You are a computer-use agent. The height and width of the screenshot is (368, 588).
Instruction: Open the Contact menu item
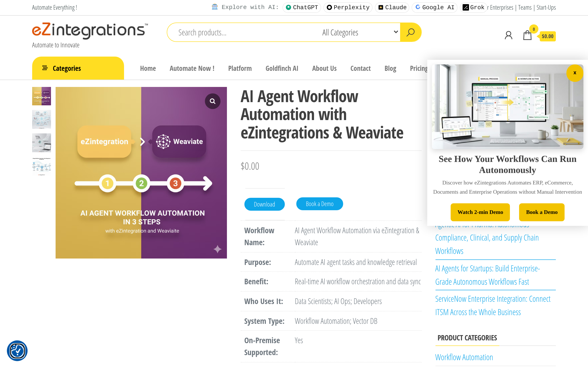(360, 68)
